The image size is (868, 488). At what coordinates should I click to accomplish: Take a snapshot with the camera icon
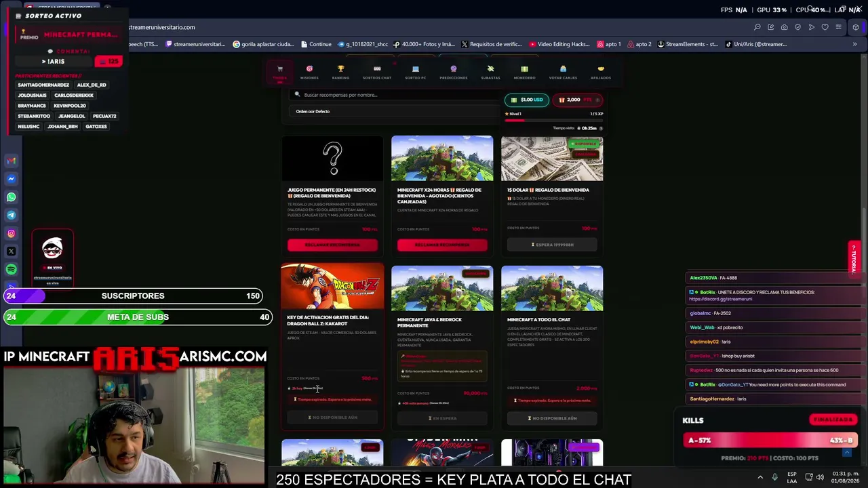(785, 27)
